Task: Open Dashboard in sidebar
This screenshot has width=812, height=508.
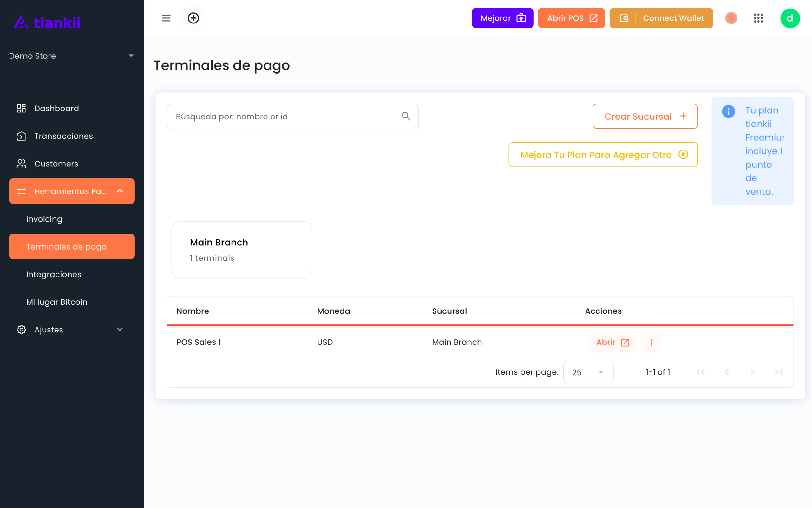Action: [x=72, y=108]
